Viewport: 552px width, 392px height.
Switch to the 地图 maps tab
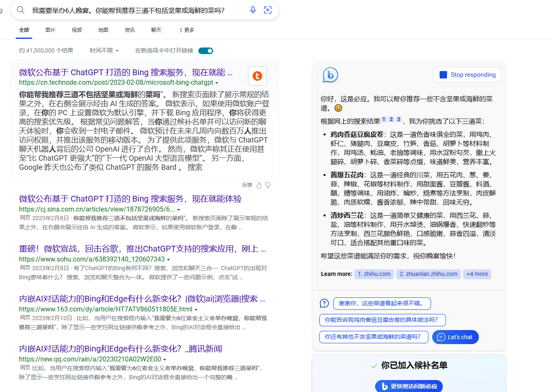103,30
